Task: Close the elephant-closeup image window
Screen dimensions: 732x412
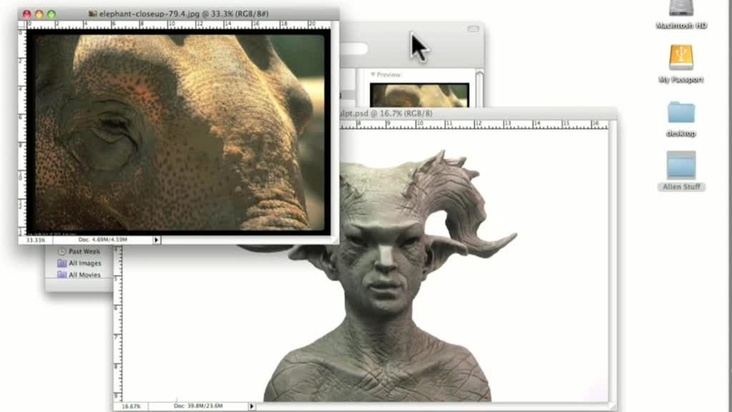Action: (x=27, y=15)
